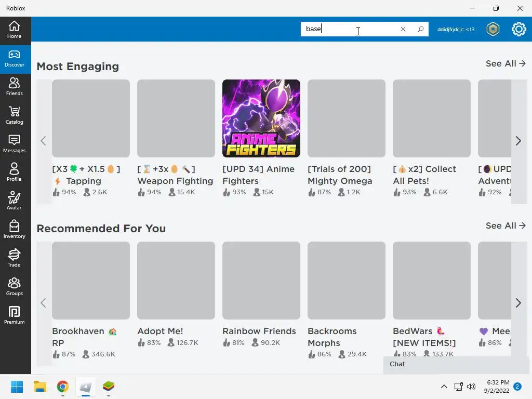Open the Catalog shopping cart icon
The height and width of the screenshot is (399, 532).
(14, 115)
